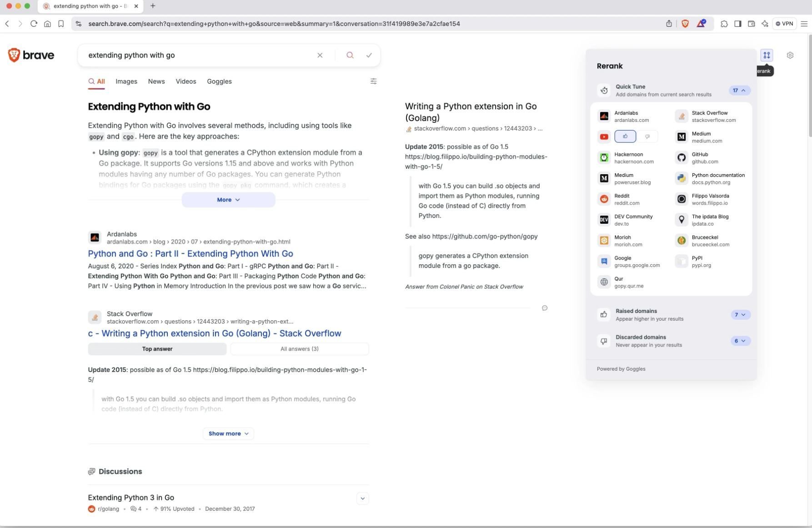812x528 pixels.
Task: Collapse the Quick Tune domain list
Action: tap(740, 90)
